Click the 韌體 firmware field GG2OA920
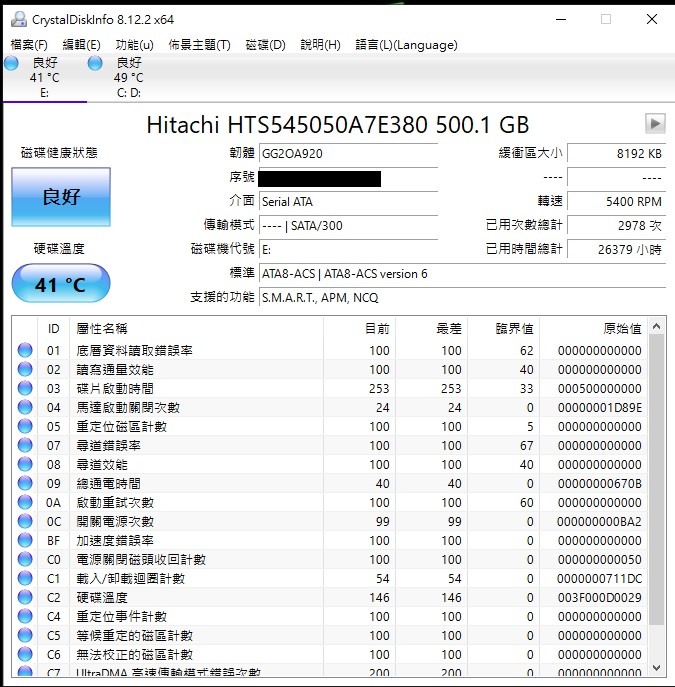This screenshot has height=687, width=675. (x=348, y=154)
